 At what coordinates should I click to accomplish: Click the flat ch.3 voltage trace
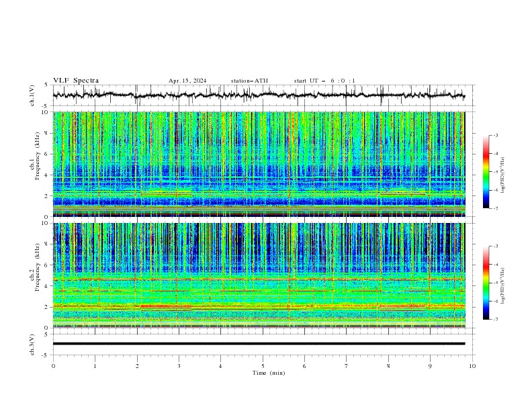259,344
